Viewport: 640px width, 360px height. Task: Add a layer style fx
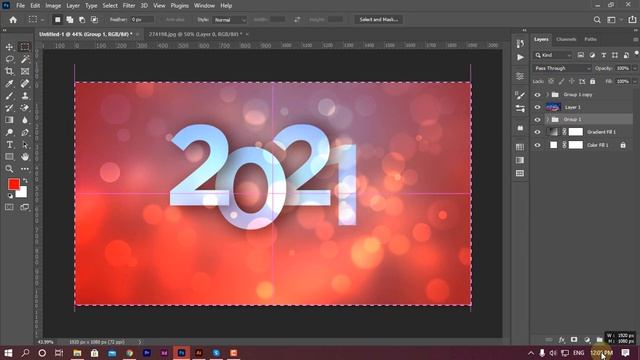pyautogui.click(x=562, y=340)
